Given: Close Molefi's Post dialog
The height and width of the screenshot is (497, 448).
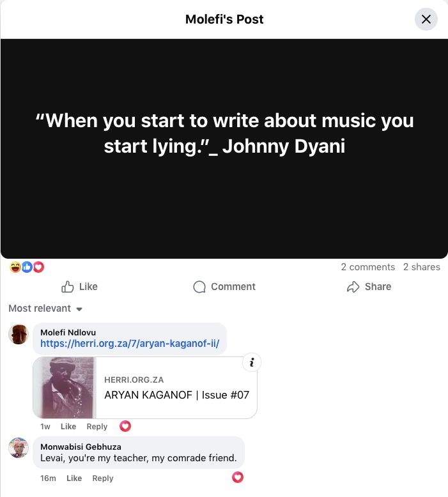Looking at the screenshot, I should click(426, 19).
